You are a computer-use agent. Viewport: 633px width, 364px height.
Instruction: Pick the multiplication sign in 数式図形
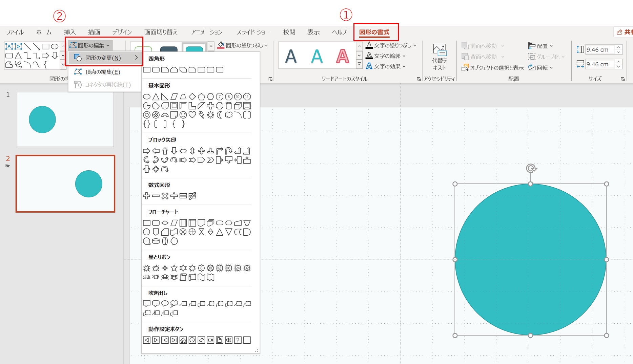click(165, 196)
